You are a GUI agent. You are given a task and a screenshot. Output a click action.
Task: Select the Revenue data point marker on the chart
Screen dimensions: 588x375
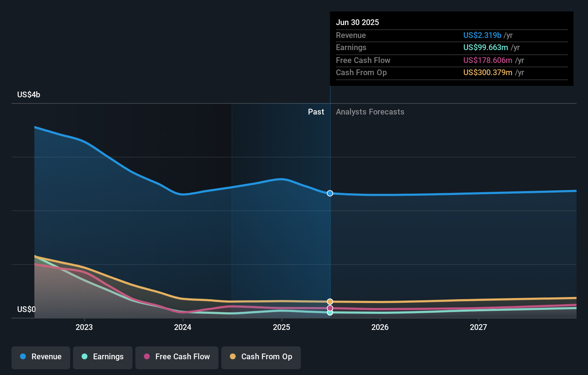click(x=330, y=193)
